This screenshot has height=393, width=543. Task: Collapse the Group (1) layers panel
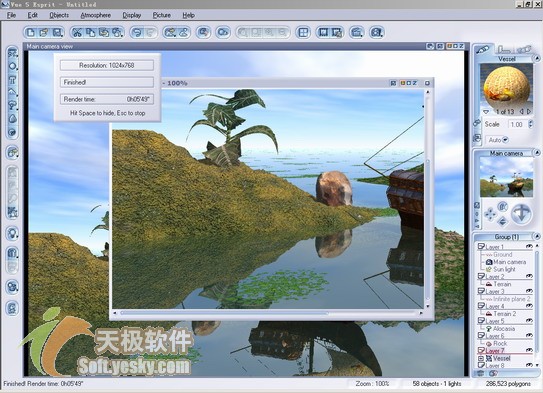(536, 237)
